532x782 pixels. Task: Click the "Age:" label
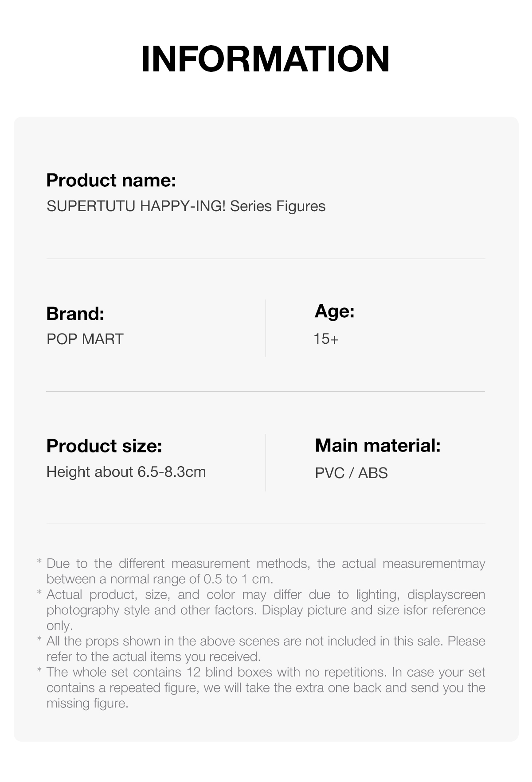click(x=335, y=311)
